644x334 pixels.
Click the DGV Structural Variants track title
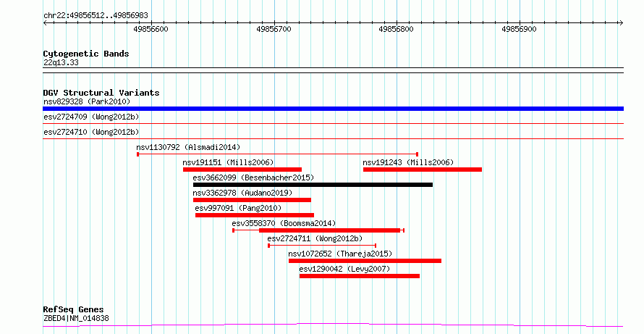coord(101,93)
